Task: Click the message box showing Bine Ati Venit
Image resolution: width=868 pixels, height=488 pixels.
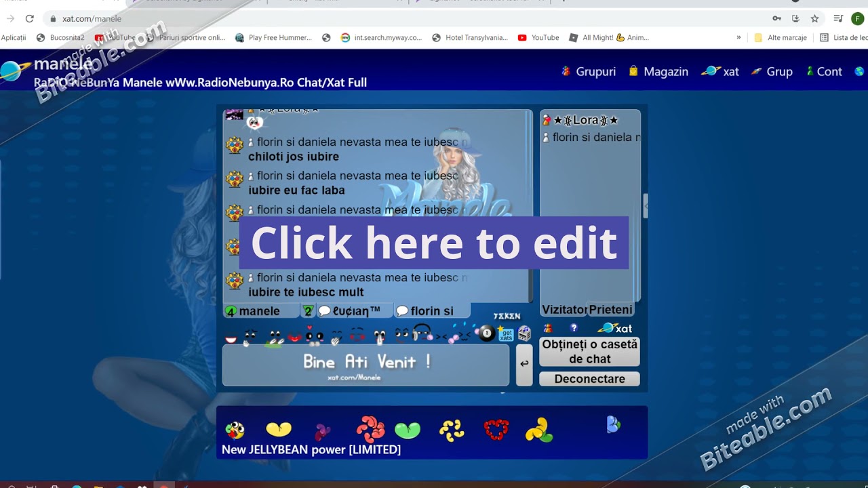Action: pos(366,365)
